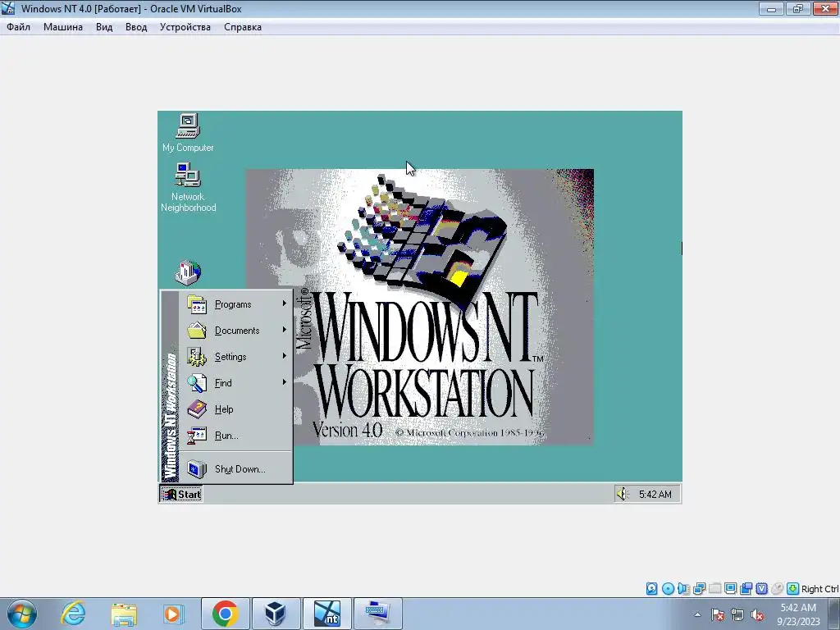The image size is (840, 630).
Task: Click VirtualBox network status icon
Action: point(699,589)
